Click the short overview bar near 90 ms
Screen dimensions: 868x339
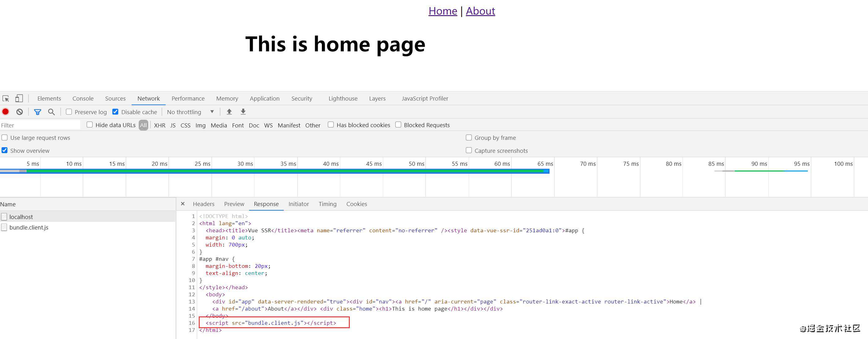(x=761, y=171)
